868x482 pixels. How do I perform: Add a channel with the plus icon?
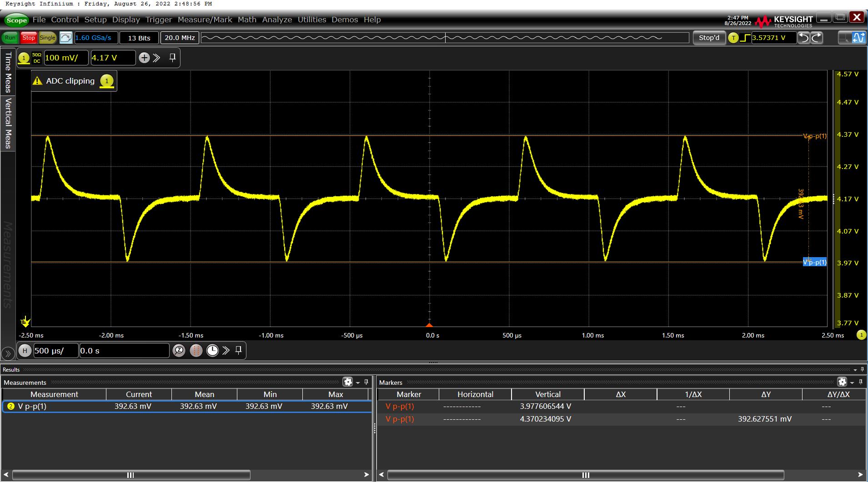tap(144, 58)
